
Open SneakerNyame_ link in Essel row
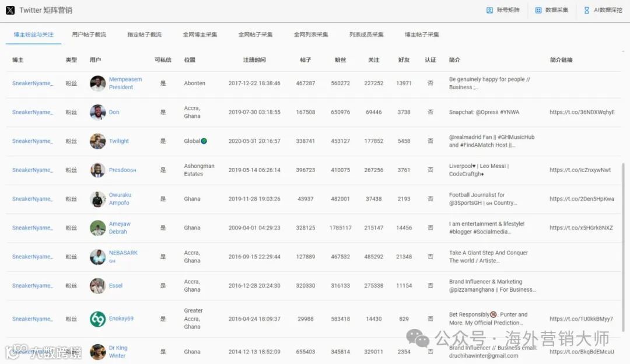click(33, 286)
